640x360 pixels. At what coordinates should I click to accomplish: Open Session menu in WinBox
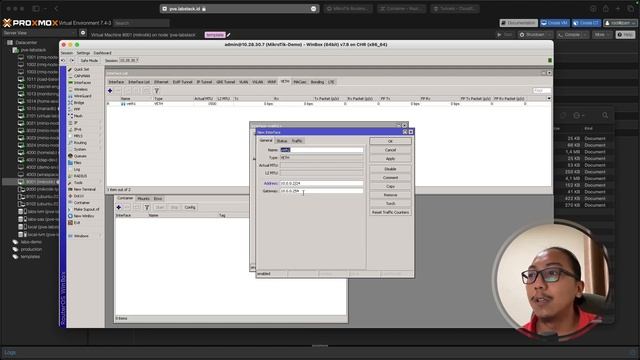click(67, 53)
